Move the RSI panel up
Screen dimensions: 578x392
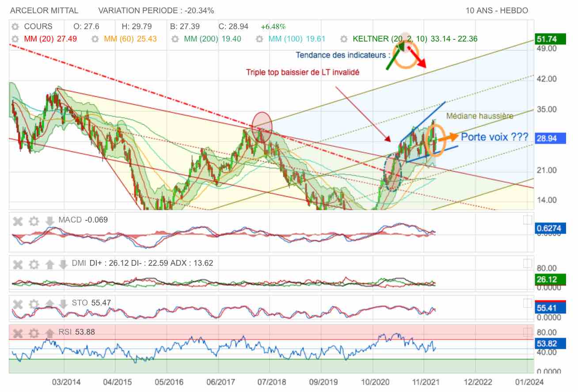[x=50, y=333]
